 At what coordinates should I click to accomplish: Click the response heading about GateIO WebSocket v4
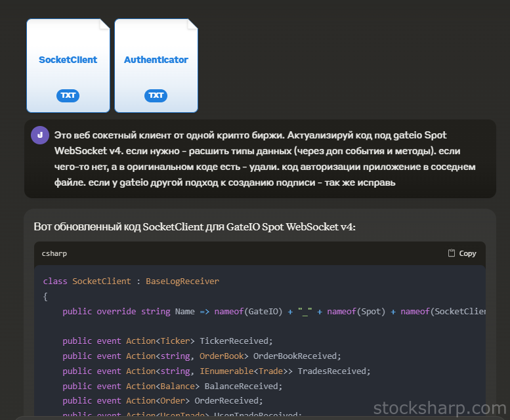194,226
